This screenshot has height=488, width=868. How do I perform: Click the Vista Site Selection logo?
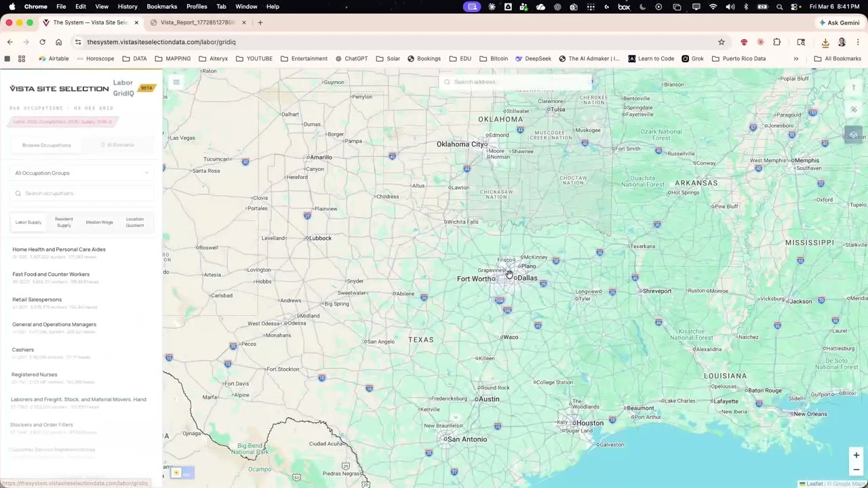click(59, 89)
